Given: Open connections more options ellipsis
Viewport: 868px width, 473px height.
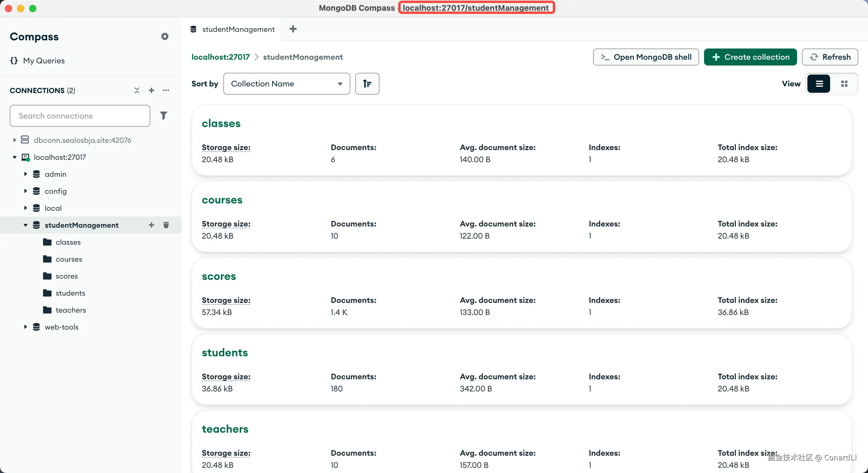Looking at the screenshot, I should [166, 90].
